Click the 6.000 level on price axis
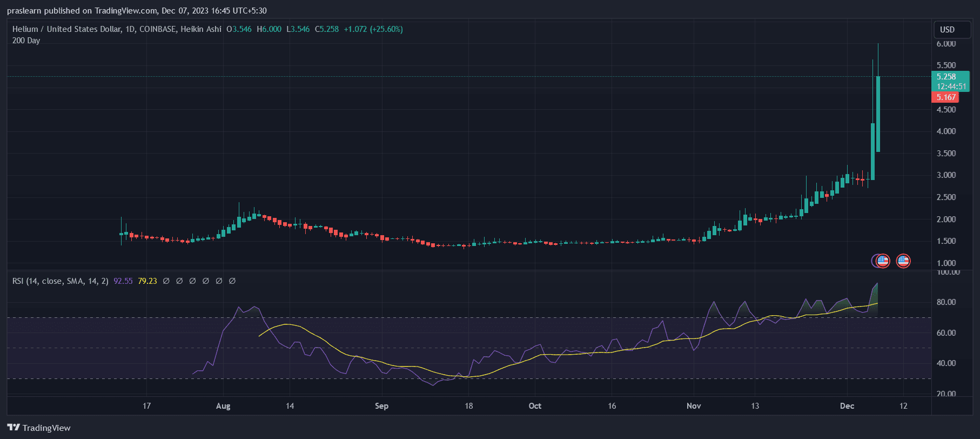Image resolution: width=980 pixels, height=439 pixels. (x=946, y=44)
